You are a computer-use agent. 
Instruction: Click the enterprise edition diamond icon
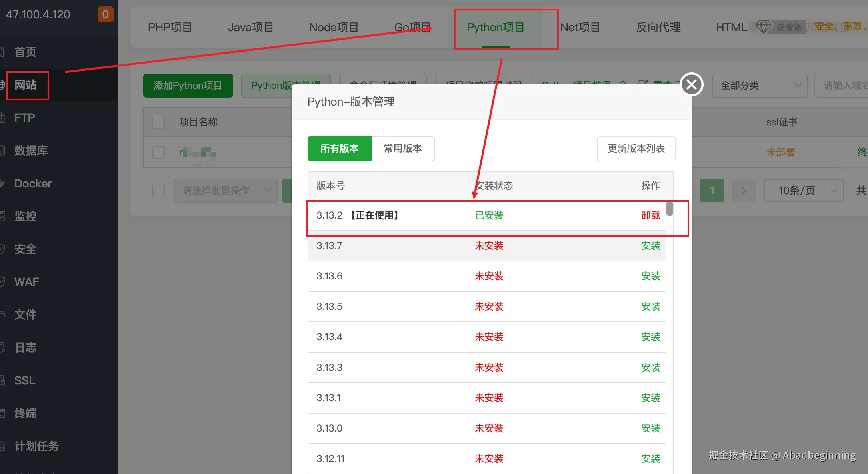pyautogui.click(x=764, y=27)
